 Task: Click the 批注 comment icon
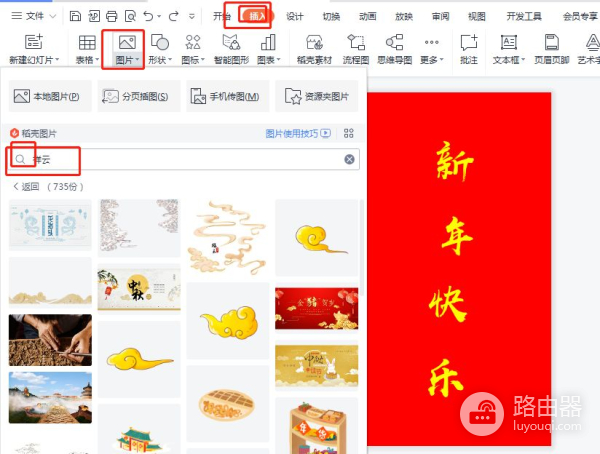click(469, 42)
